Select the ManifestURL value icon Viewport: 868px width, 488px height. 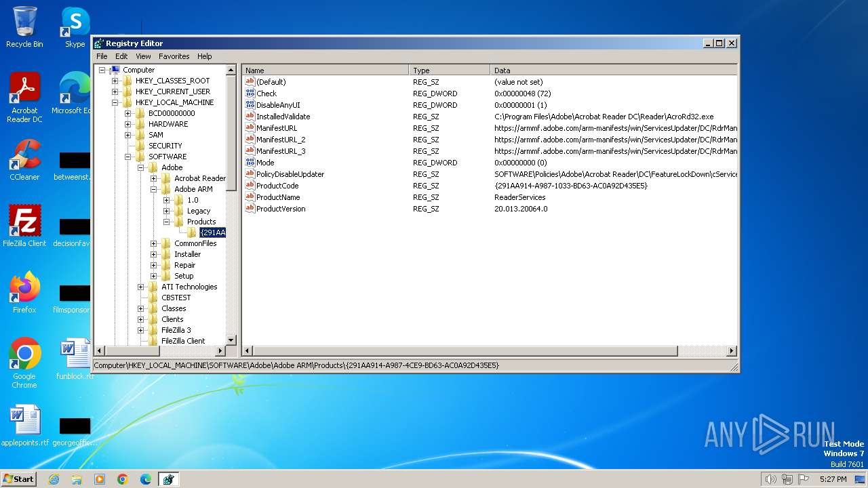coord(250,128)
